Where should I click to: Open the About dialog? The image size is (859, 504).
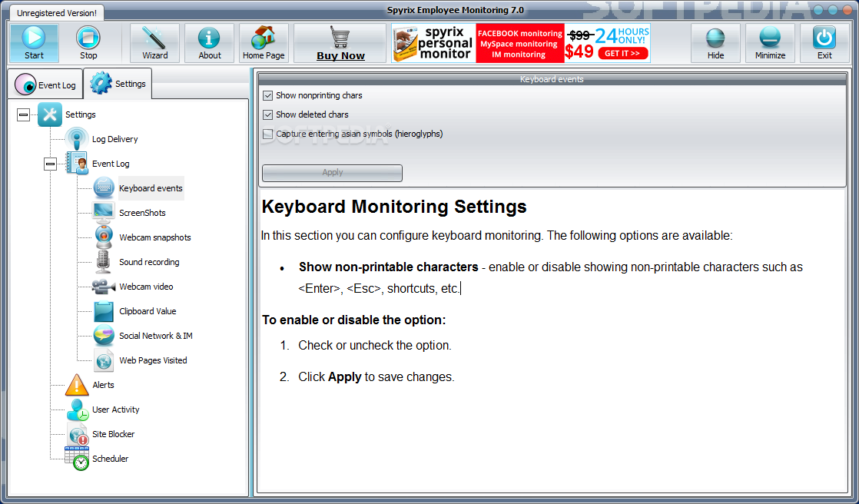click(x=209, y=43)
